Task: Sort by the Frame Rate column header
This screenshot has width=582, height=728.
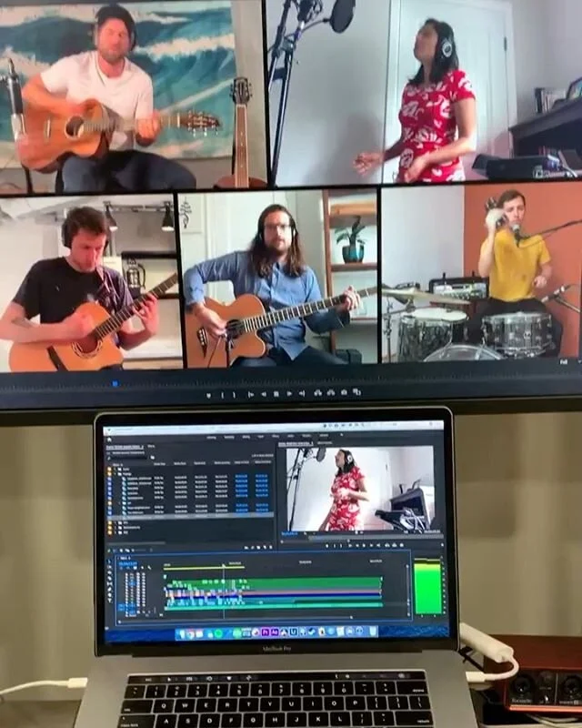Action: coord(160,464)
